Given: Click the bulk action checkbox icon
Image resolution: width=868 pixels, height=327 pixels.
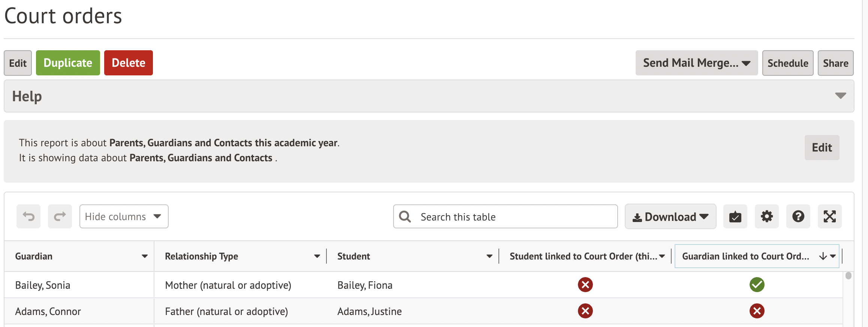Looking at the screenshot, I should coord(735,216).
